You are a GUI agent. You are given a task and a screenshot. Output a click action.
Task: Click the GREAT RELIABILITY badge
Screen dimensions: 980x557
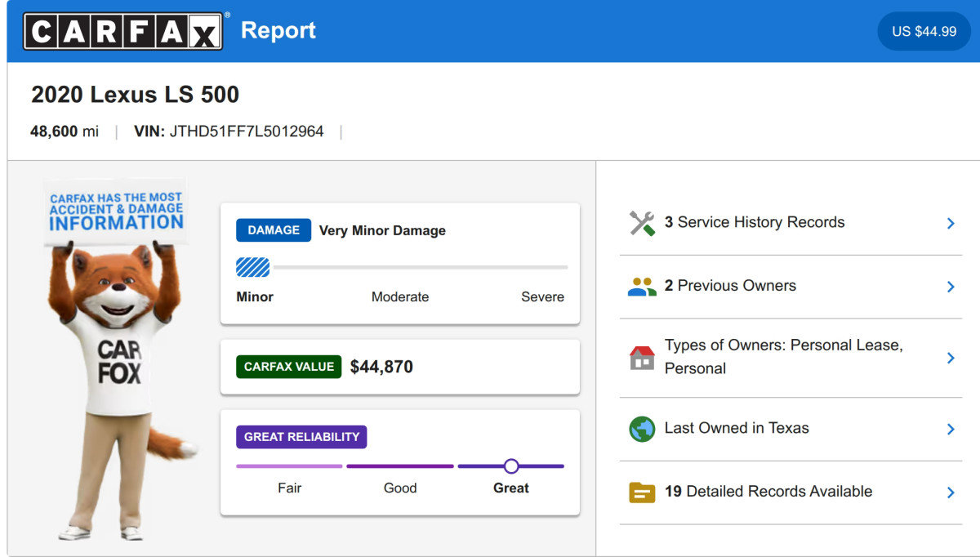[x=301, y=437]
